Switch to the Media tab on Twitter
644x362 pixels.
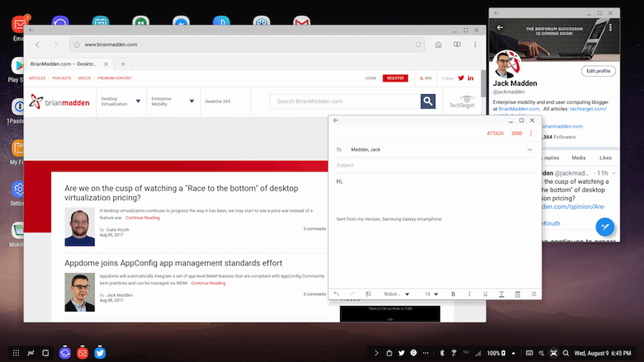pos(579,157)
